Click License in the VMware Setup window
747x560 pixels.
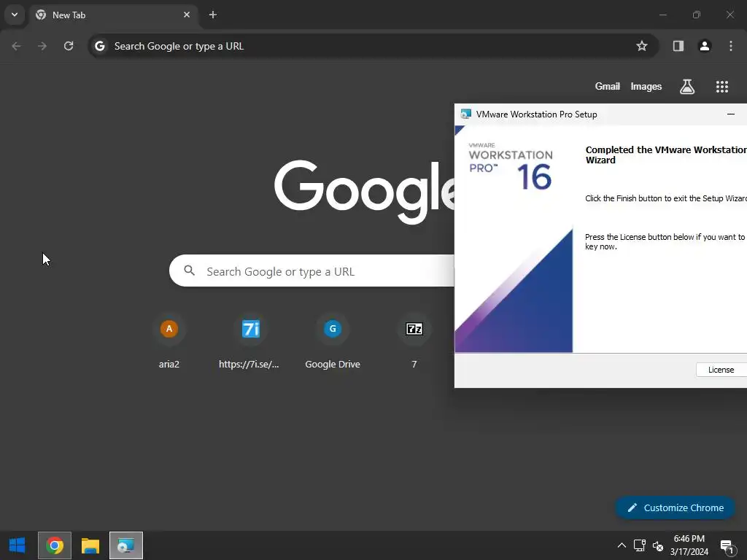(x=721, y=370)
